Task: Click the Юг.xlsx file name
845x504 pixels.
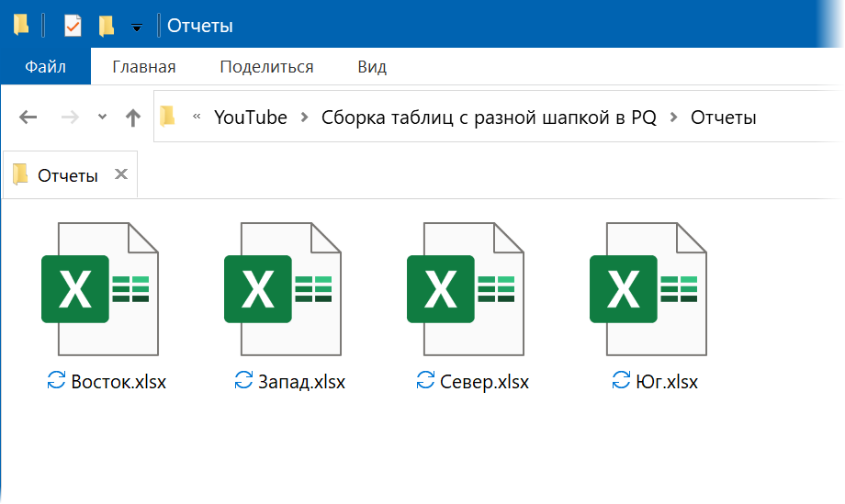Action: click(667, 382)
